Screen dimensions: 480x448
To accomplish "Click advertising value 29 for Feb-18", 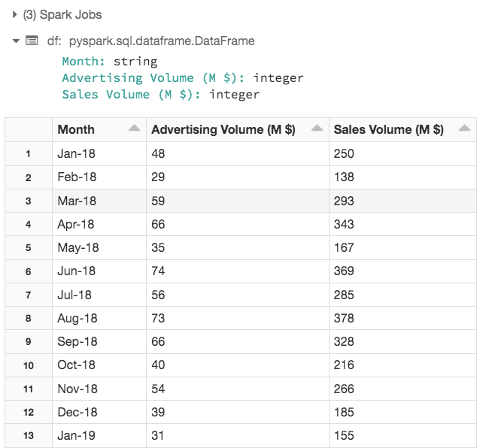I will pos(158,177).
